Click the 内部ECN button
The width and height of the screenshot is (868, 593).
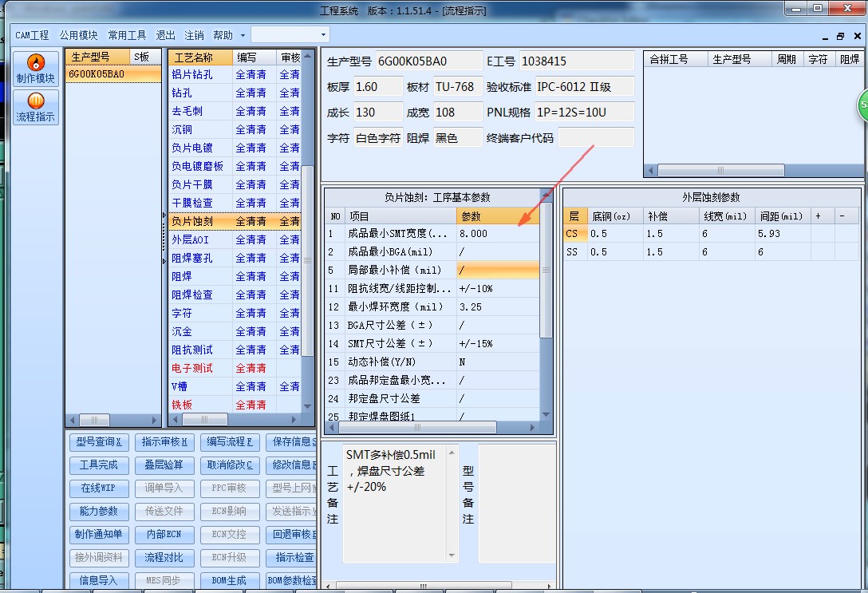pyautogui.click(x=164, y=534)
